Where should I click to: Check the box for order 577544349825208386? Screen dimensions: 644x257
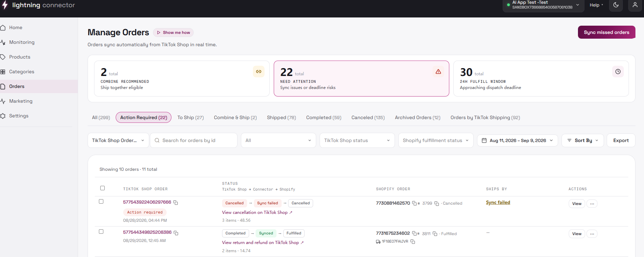[101, 231]
